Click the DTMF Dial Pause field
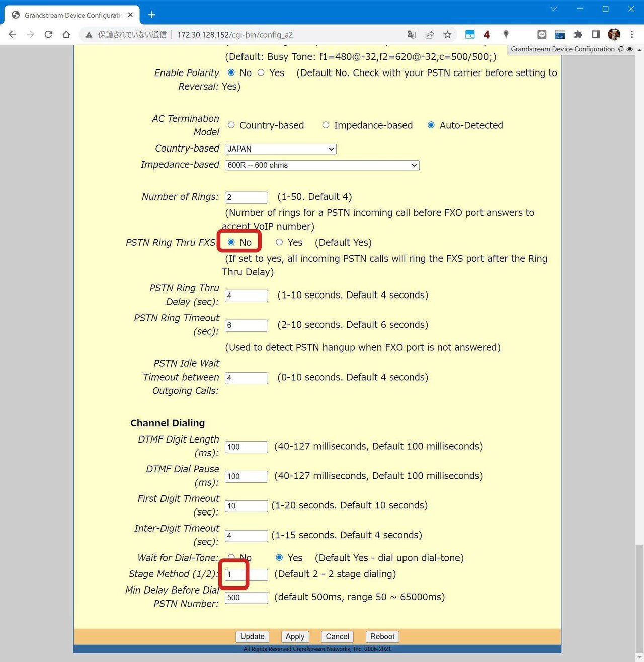644x662 pixels. click(247, 476)
